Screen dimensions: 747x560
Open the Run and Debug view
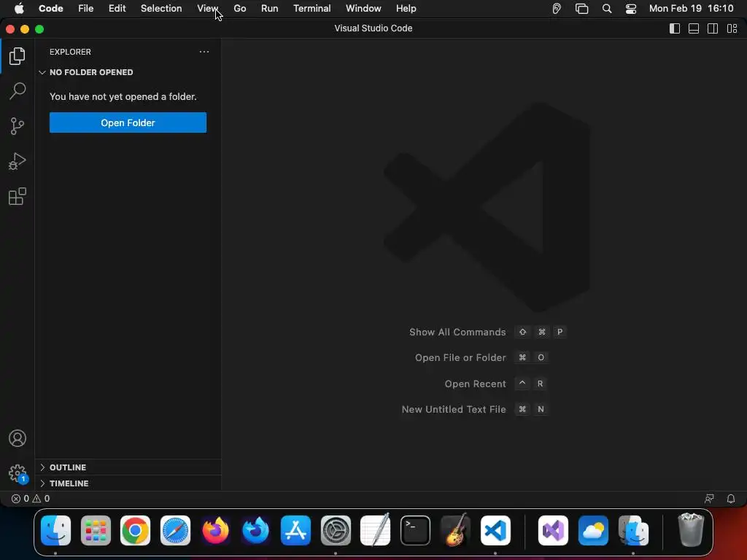click(18, 161)
